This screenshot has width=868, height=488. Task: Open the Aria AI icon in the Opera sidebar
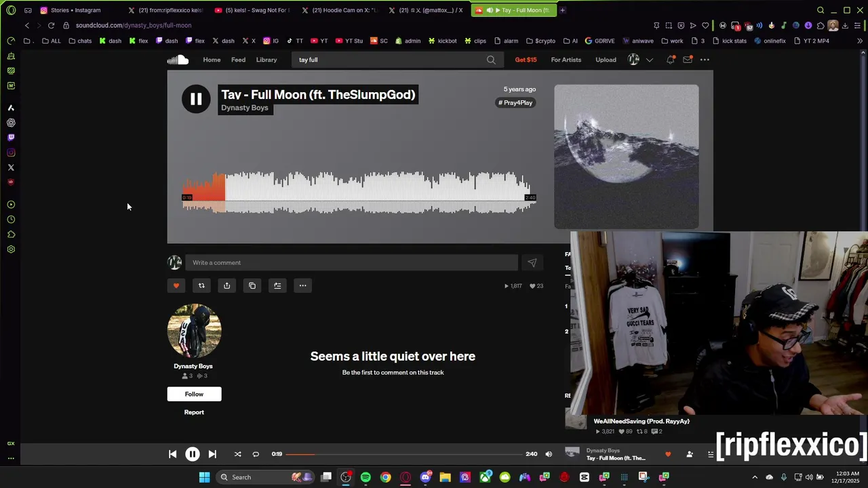(11, 108)
